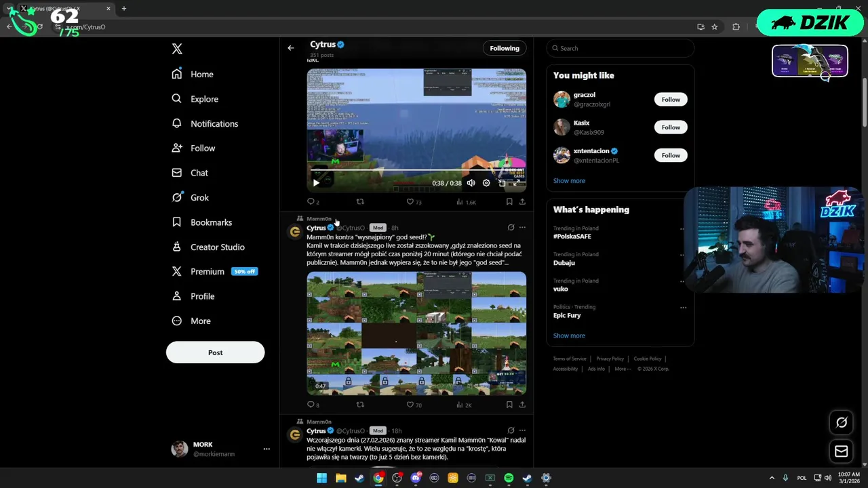
Task: Click Grok icon on the 8h post
Action: point(511,228)
